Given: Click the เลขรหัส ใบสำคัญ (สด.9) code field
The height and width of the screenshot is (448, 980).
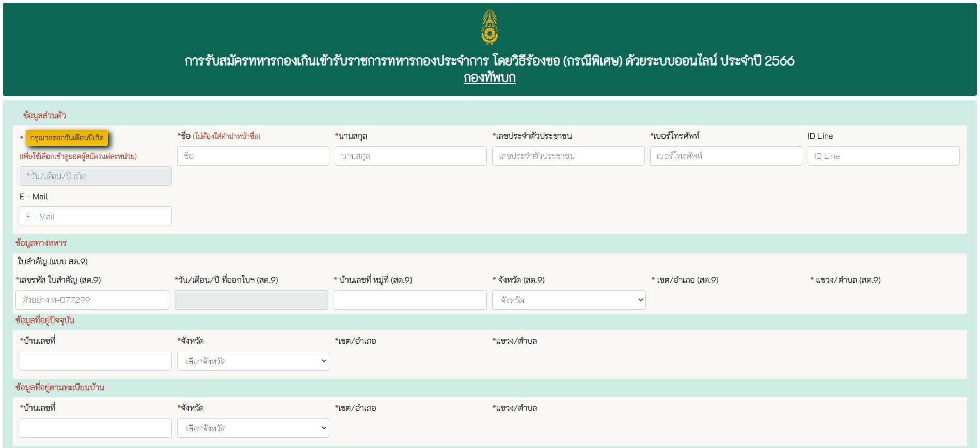Looking at the screenshot, I should pos(92,300).
